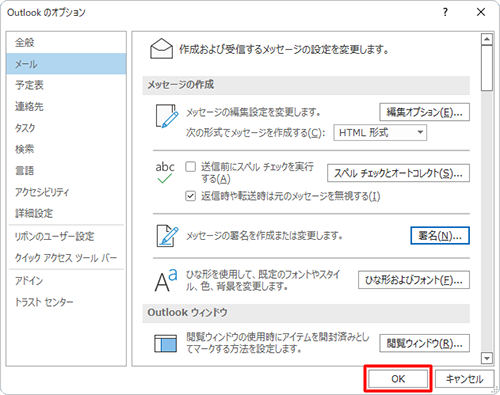Open 詳細設定 options category
Viewport: 500px width, 395px height.
66,213
